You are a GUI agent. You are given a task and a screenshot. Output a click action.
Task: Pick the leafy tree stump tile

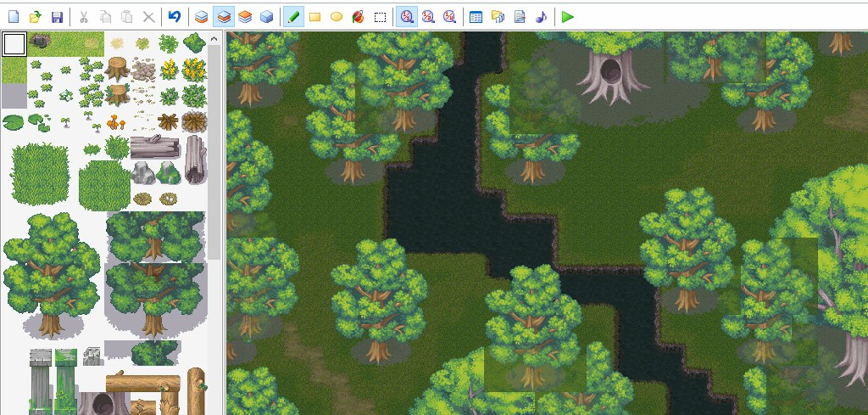click(x=117, y=95)
